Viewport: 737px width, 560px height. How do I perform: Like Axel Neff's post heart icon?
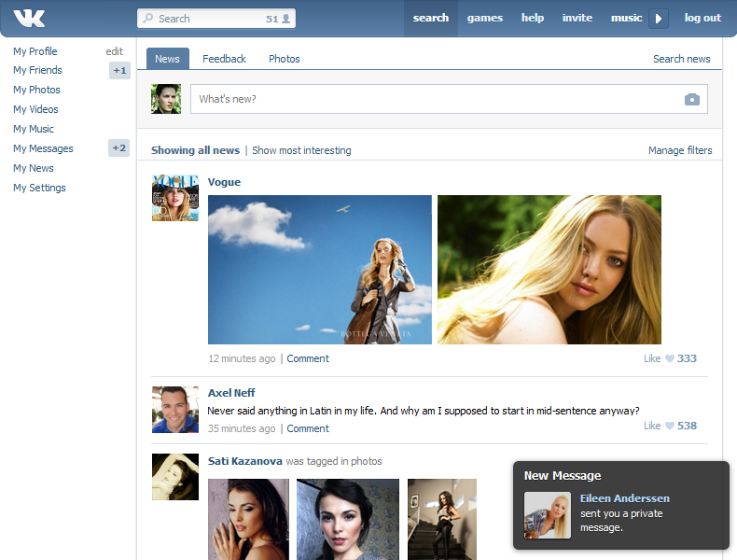[669, 426]
